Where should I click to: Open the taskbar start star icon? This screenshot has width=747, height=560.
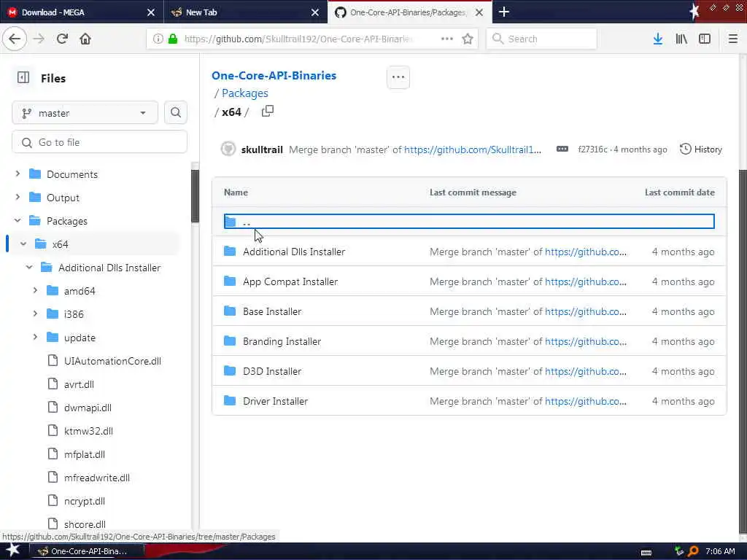[13, 551]
